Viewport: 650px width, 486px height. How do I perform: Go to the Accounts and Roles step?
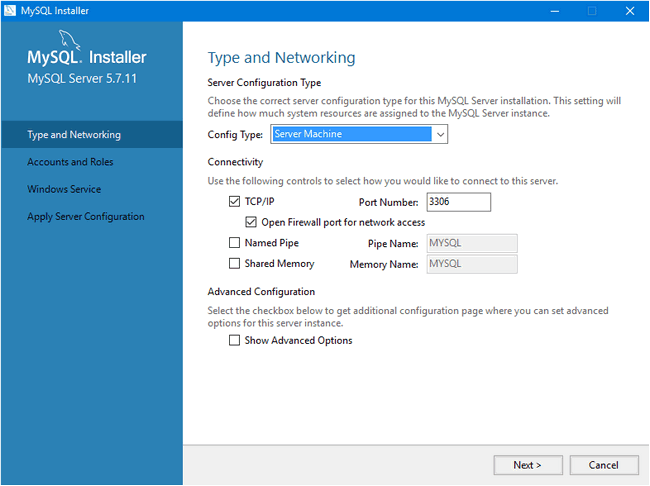point(70,162)
